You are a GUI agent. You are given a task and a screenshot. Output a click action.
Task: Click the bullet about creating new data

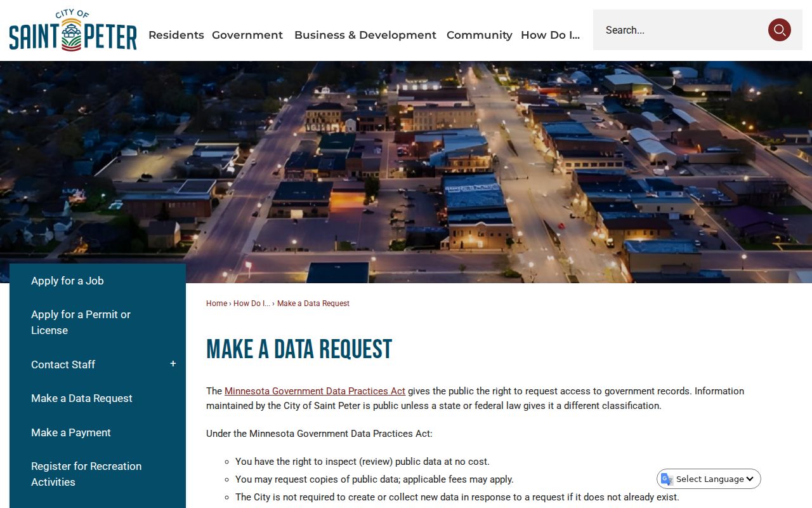click(x=457, y=497)
